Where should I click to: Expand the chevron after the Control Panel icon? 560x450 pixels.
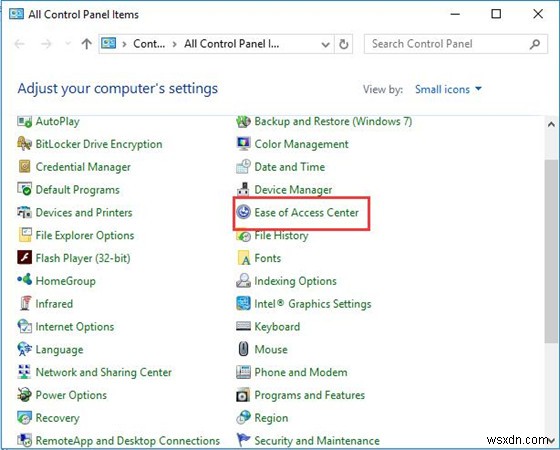(124, 44)
